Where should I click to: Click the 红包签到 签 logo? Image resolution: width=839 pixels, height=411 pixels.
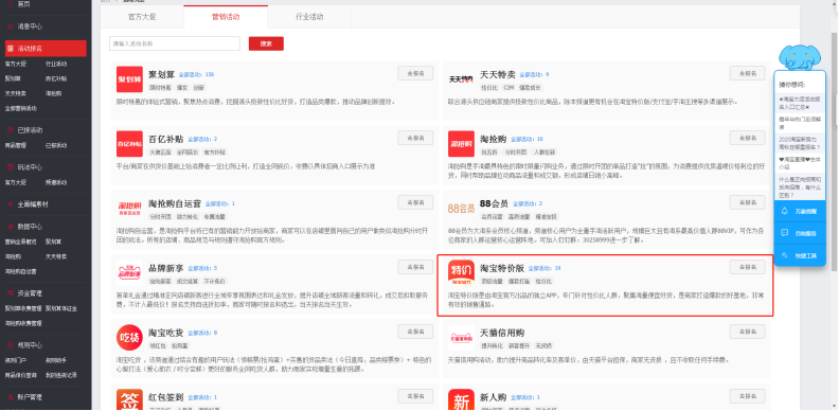point(129,400)
